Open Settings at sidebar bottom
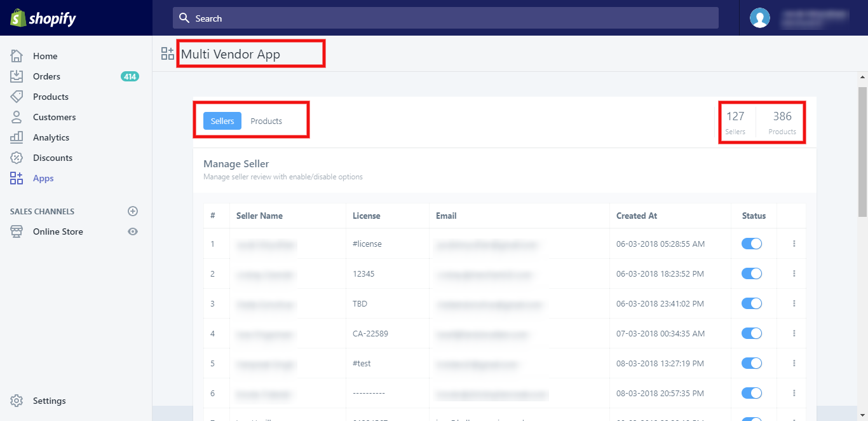 click(x=50, y=401)
